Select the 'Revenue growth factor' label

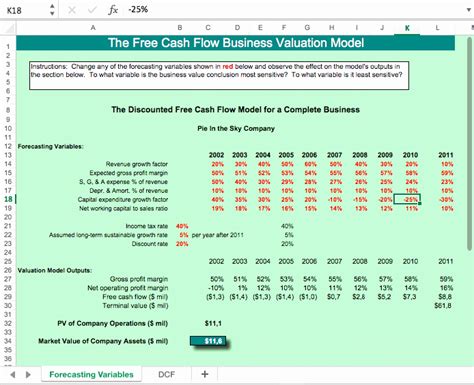(x=137, y=164)
